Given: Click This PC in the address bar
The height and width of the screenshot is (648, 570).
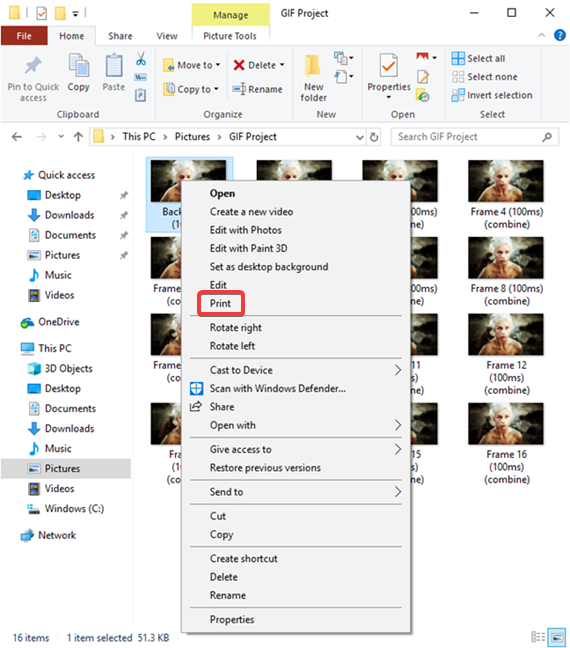Looking at the screenshot, I should 139,137.
